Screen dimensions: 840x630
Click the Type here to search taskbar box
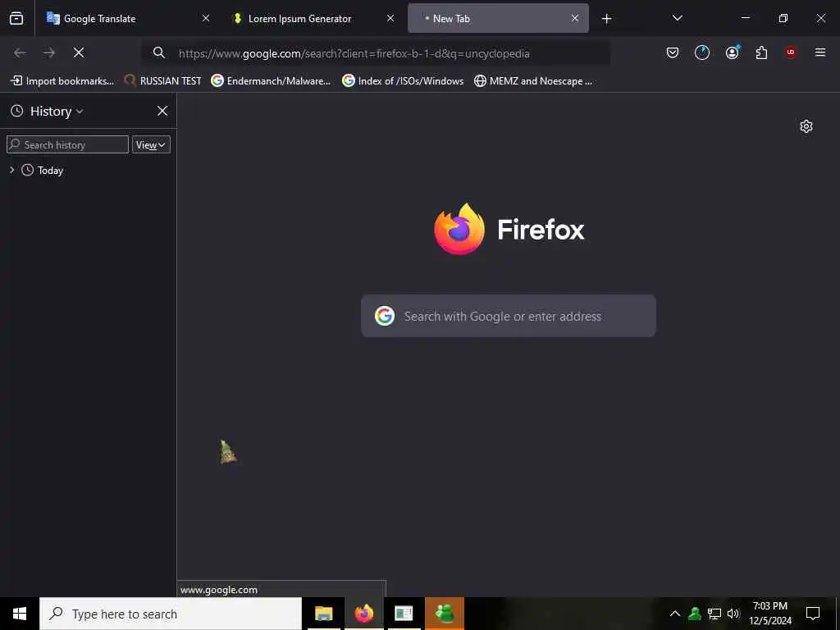click(x=171, y=614)
